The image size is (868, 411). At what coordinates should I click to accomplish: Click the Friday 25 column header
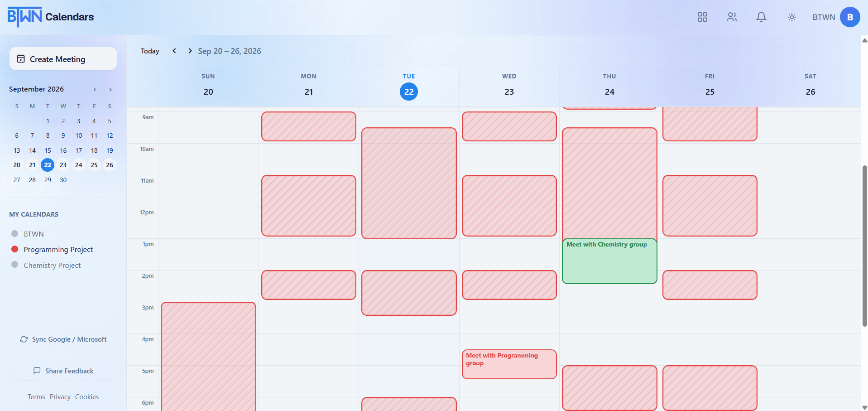point(710,86)
